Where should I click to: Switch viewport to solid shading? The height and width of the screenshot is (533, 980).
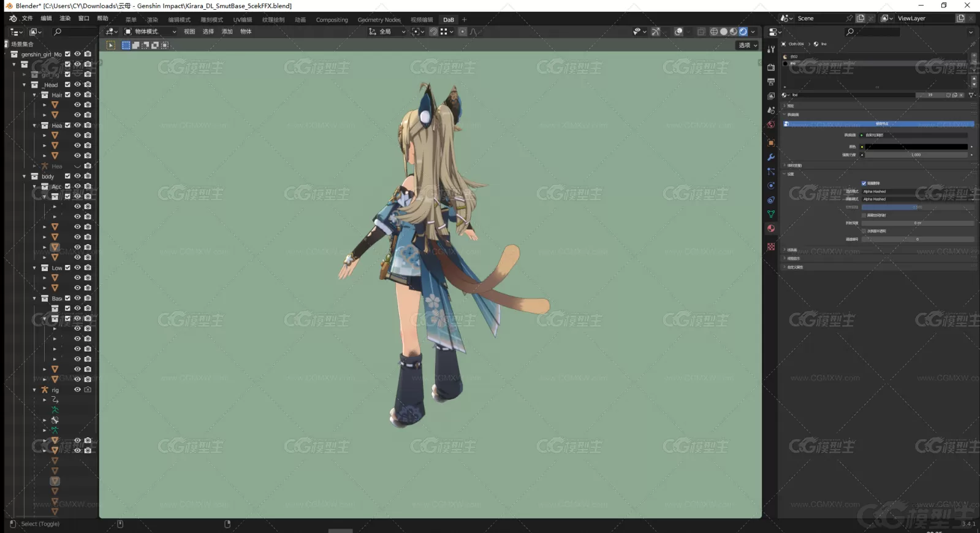click(x=724, y=31)
